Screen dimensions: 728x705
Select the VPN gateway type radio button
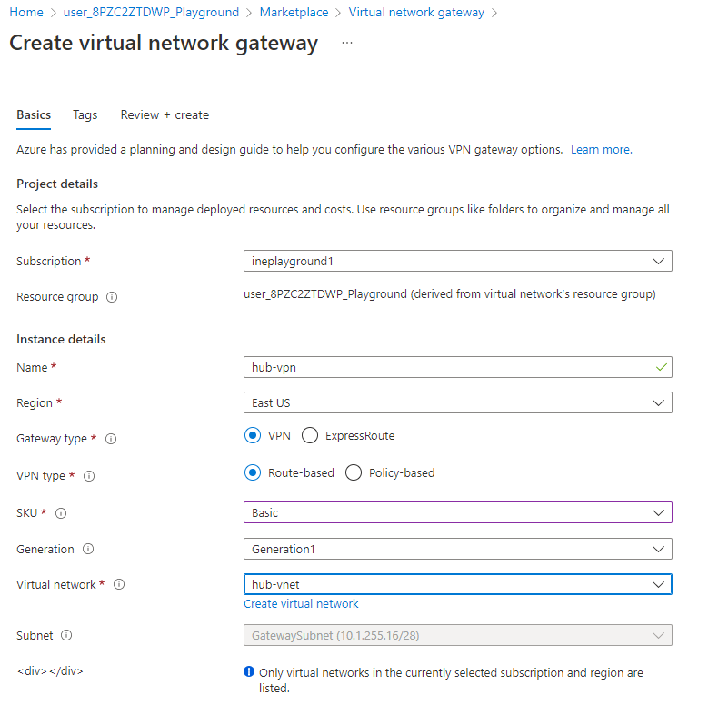(x=253, y=436)
